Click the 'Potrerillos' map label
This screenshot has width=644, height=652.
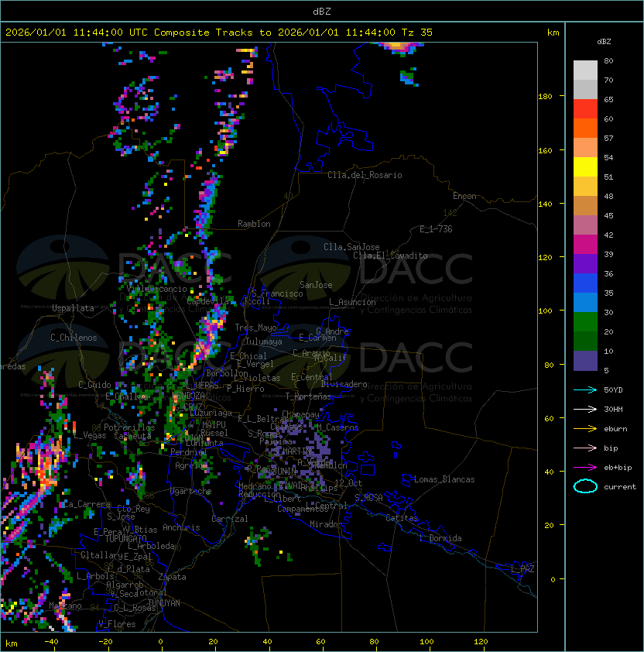129,427
